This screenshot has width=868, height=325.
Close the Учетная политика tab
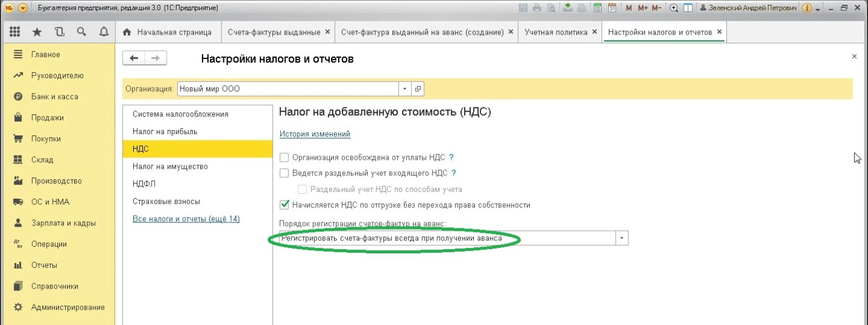pyautogui.click(x=595, y=32)
